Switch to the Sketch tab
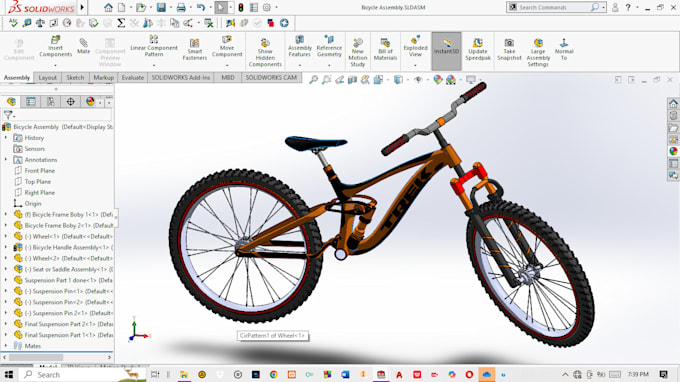The height and width of the screenshot is (382, 680). pos(75,78)
